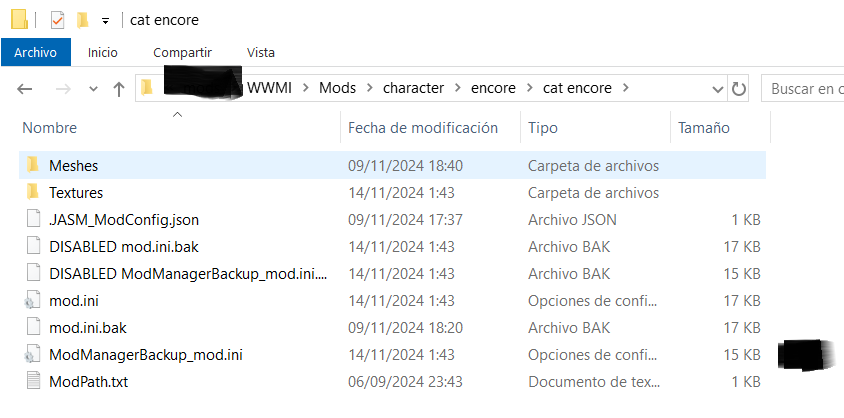Expand the address bar history dropdown

click(718, 89)
